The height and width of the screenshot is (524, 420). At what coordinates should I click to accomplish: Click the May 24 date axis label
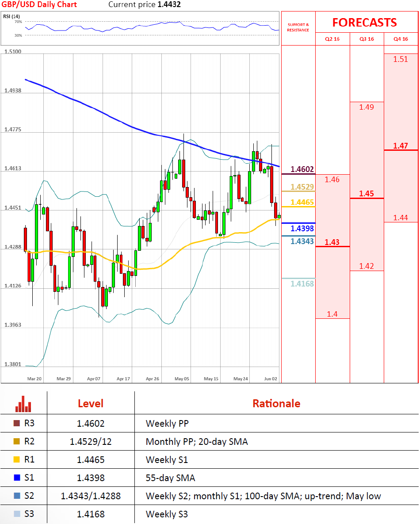[x=241, y=379]
